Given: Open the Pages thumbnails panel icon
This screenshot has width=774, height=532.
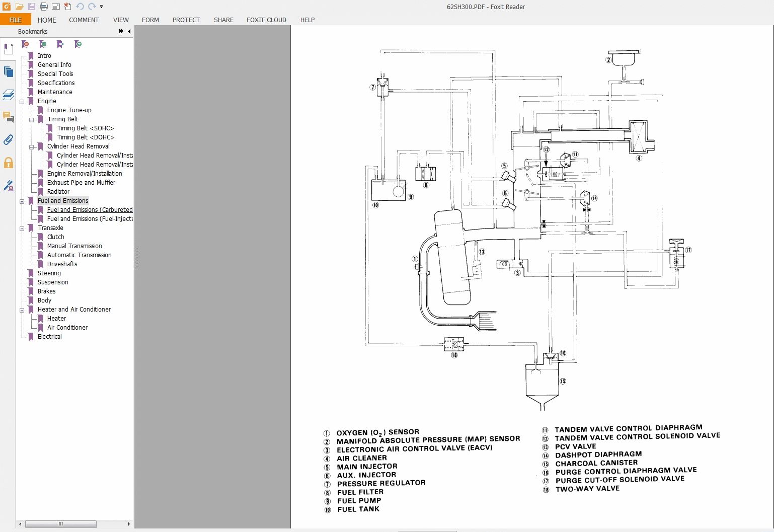Looking at the screenshot, I should (8, 72).
